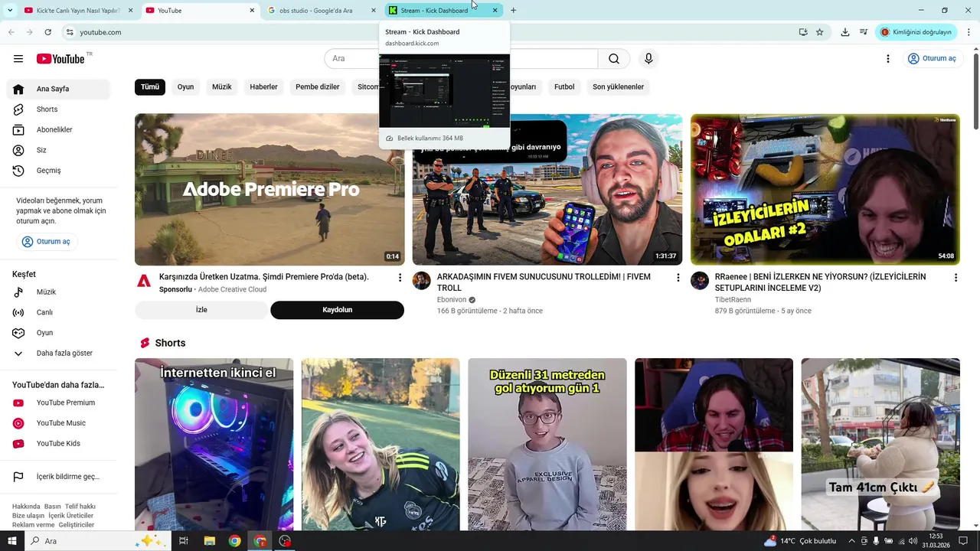The image size is (980, 551).
Task: Open İZLEYİCİLERİN ODALARI #2 video thumbnail
Action: (x=825, y=189)
